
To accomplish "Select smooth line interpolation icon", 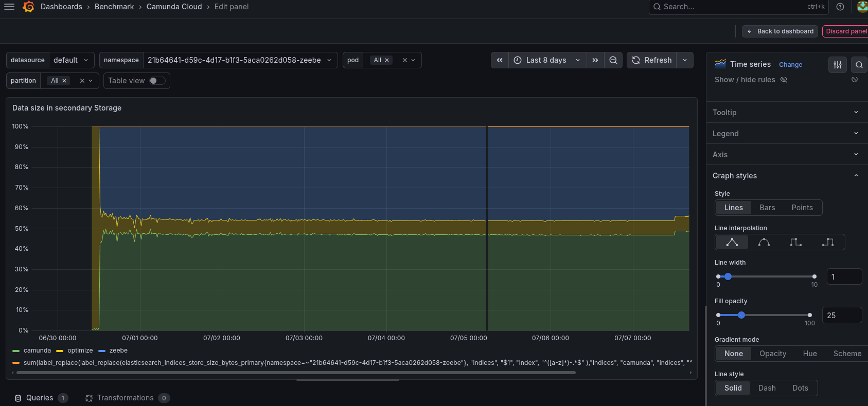I will pyautogui.click(x=764, y=242).
